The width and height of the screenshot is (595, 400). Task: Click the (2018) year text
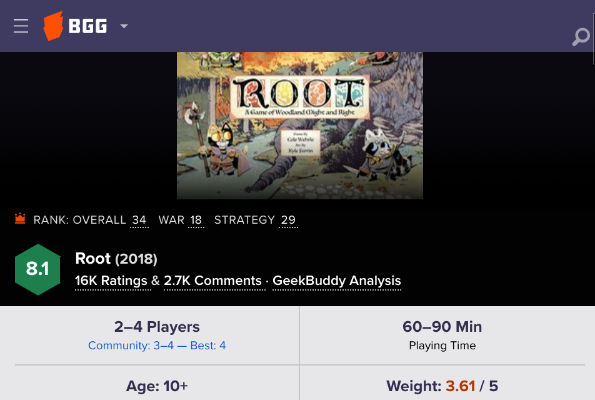click(x=136, y=259)
